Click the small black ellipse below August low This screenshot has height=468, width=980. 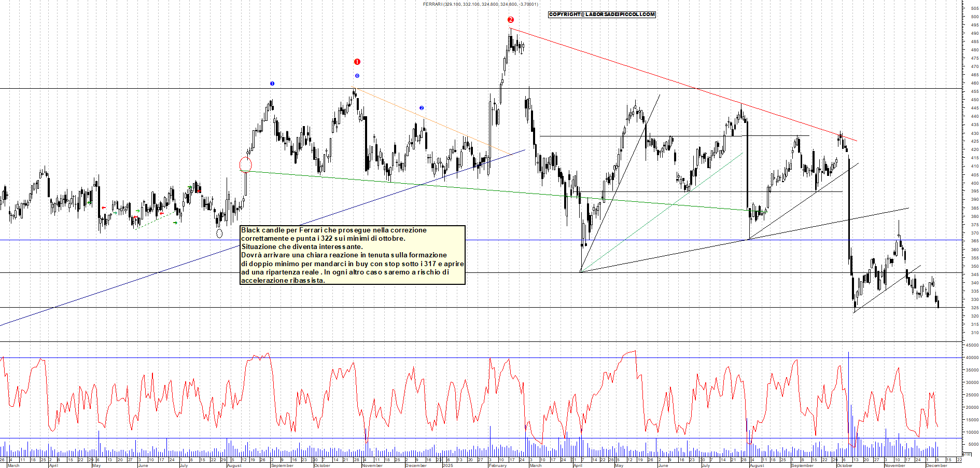pos(219,233)
